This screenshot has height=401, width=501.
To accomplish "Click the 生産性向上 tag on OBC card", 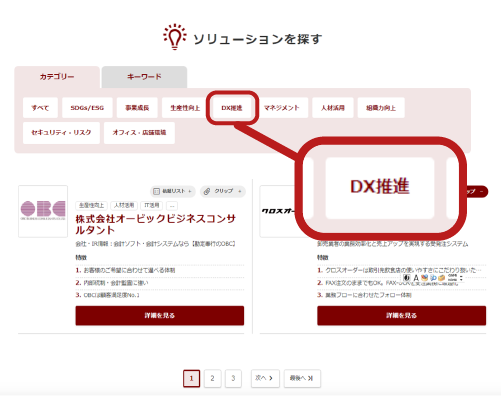I will coord(91,206).
